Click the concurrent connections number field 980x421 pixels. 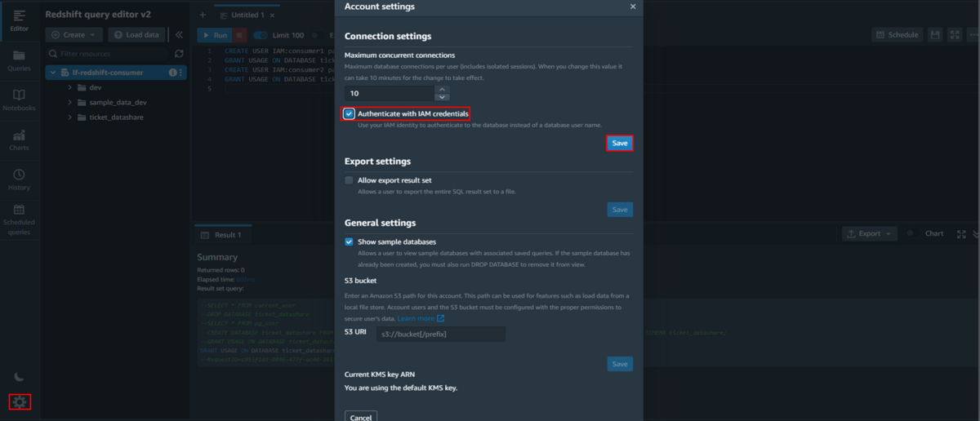390,93
